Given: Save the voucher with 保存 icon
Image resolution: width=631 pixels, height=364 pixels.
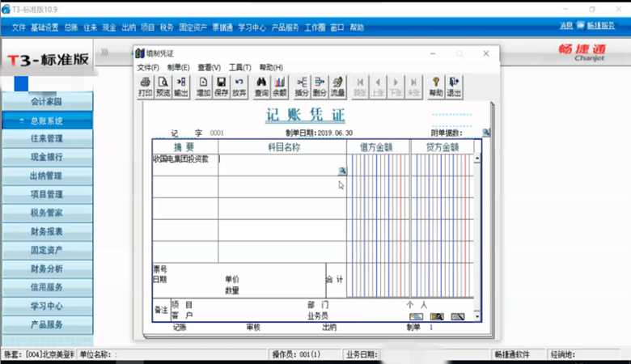Looking at the screenshot, I should [x=221, y=87].
